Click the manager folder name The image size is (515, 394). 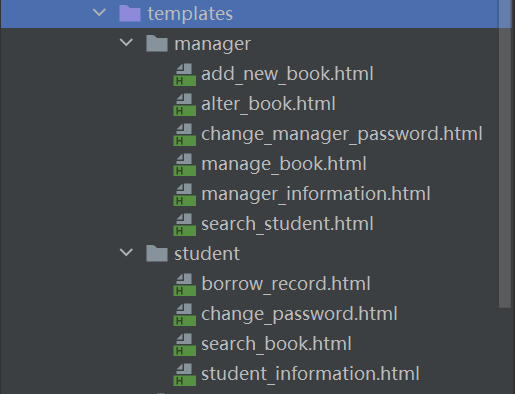(212, 44)
